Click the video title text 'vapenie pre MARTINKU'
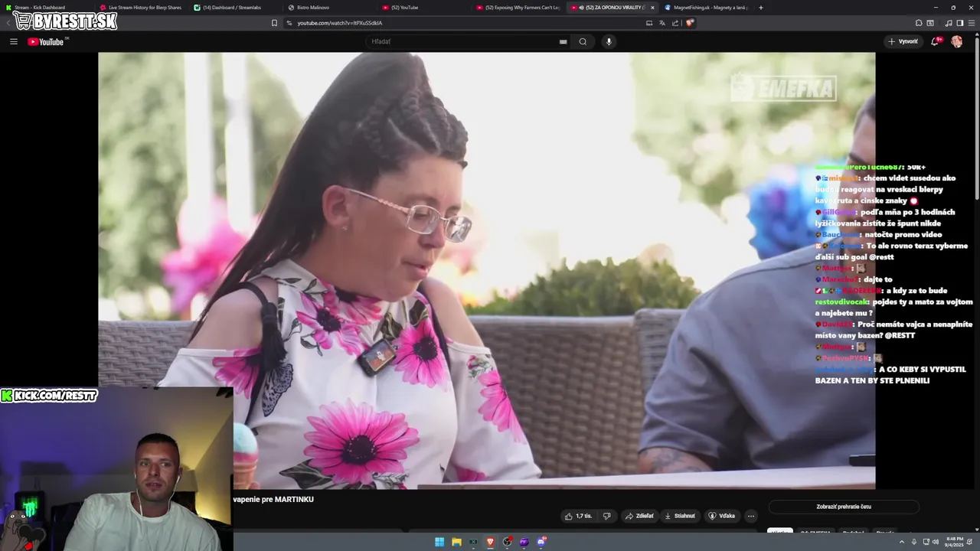The width and height of the screenshot is (980, 551). pos(273,499)
